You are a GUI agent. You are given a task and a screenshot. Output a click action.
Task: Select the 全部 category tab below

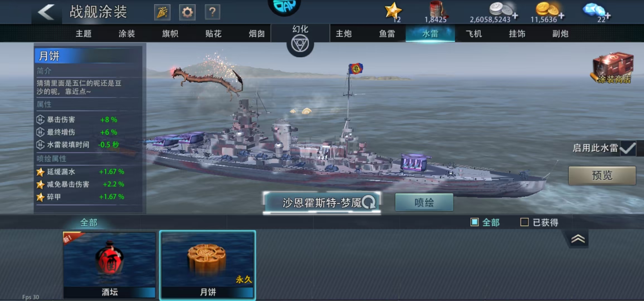89,222
